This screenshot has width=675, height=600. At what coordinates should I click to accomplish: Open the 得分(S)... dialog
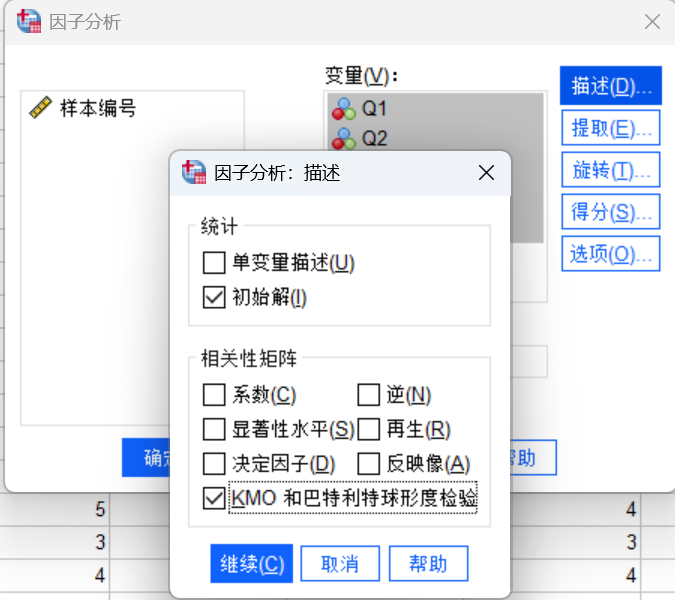point(610,211)
